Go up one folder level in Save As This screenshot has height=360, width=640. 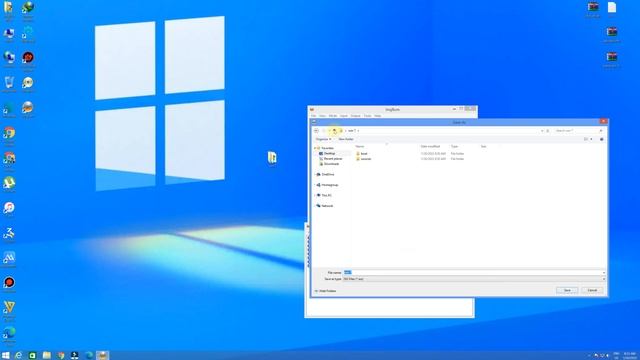tap(334, 131)
